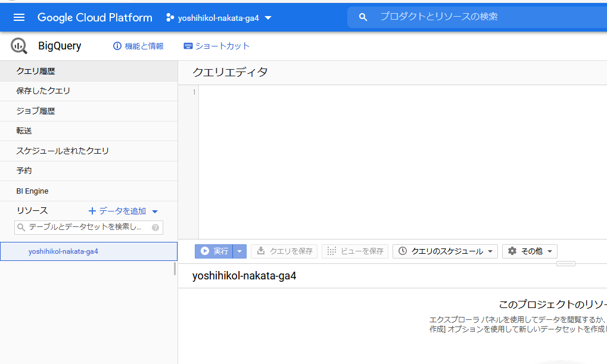Open その他 settings dropdown
Viewport: 607px width, 364px height.
[x=530, y=251]
